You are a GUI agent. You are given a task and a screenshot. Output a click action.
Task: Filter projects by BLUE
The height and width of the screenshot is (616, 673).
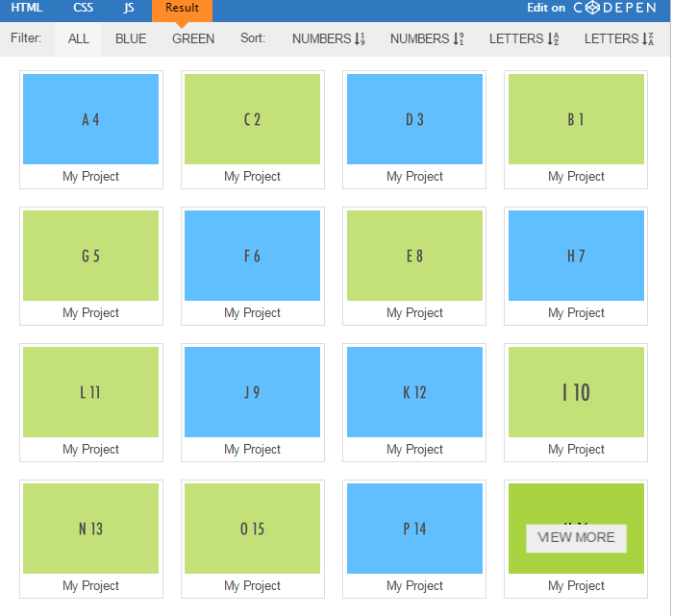131,39
